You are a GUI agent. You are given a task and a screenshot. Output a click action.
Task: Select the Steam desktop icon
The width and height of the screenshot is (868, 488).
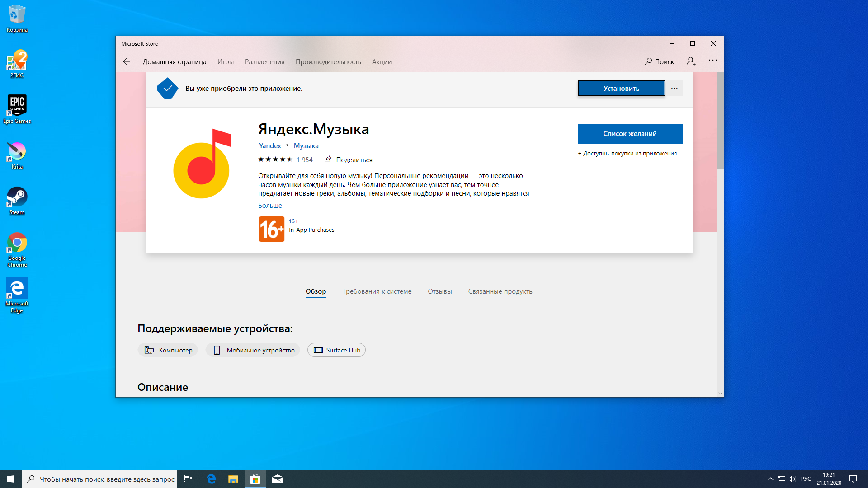click(17, 201)
